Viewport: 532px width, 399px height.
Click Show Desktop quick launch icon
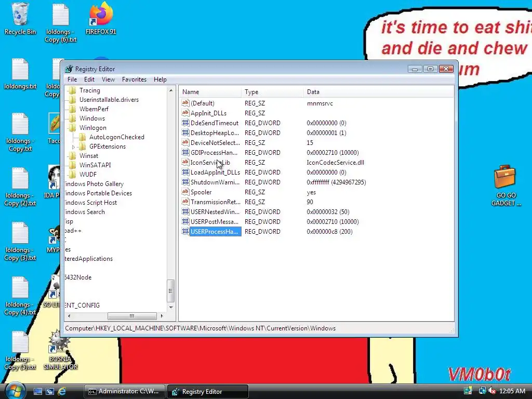tap(37, 392)
